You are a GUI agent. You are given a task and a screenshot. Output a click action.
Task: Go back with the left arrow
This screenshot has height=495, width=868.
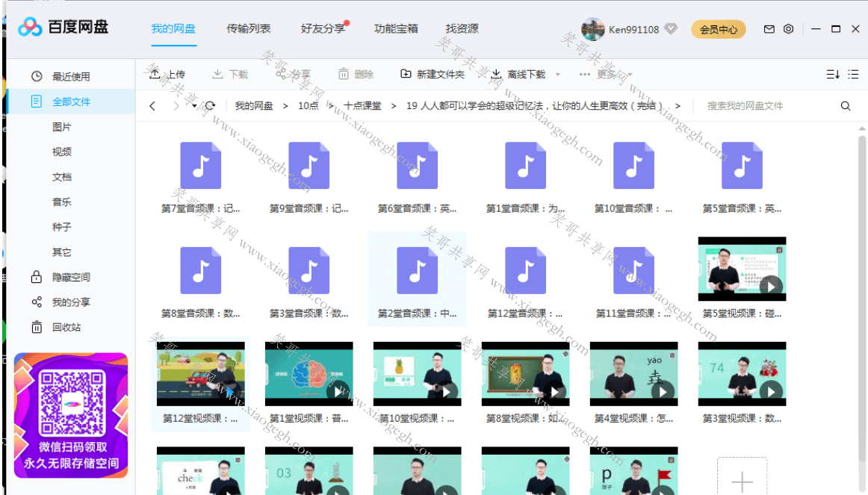click(x=152, y=105)
